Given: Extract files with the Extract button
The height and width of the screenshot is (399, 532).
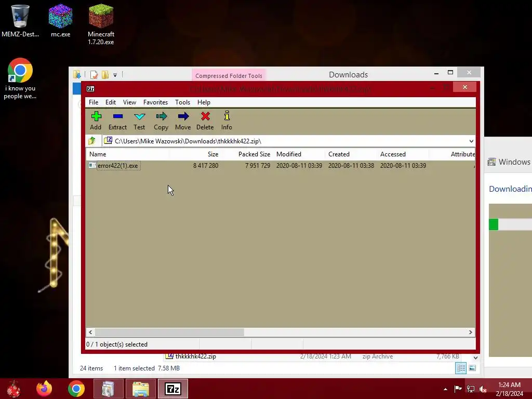Looking at the screenshot, I should 117,121.
